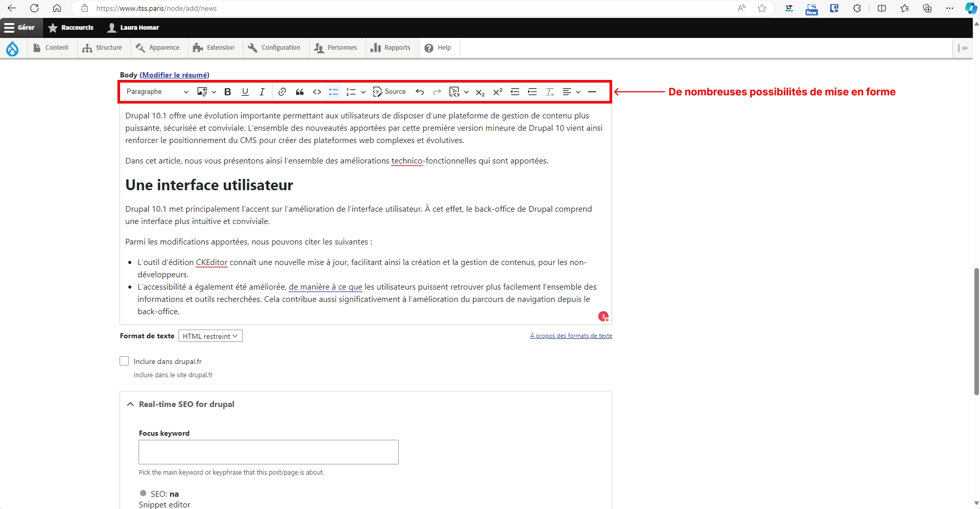Toggle the browser favorites star
Screen dimensions: 980x509
pos(761,8)
